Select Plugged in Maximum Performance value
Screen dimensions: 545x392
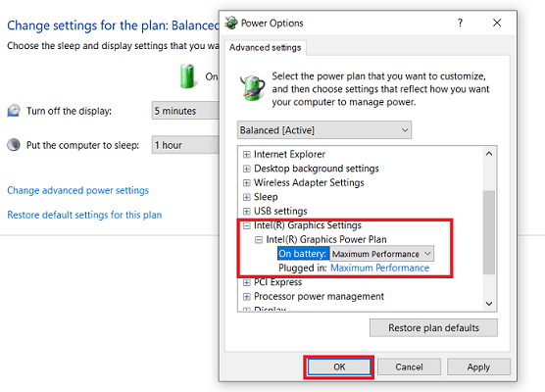[x=379, y=268]
